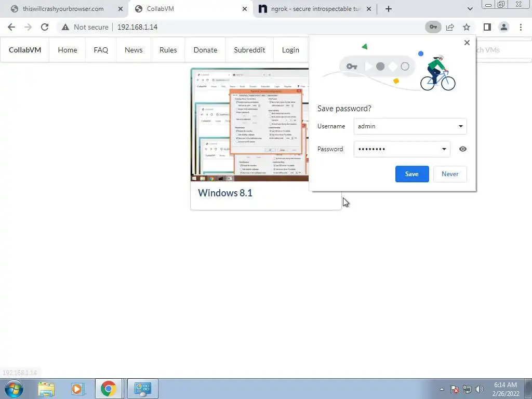Click the browser forward arrow

pos(28,27)
